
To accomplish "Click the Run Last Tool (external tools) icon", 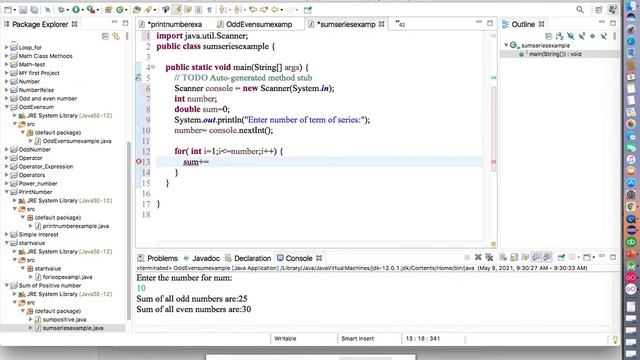I will (x=91, y=9).
